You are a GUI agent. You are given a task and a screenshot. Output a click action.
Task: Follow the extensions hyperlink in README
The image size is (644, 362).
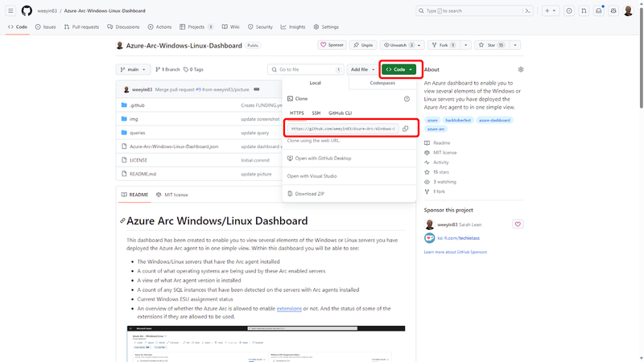coord(289,308)
